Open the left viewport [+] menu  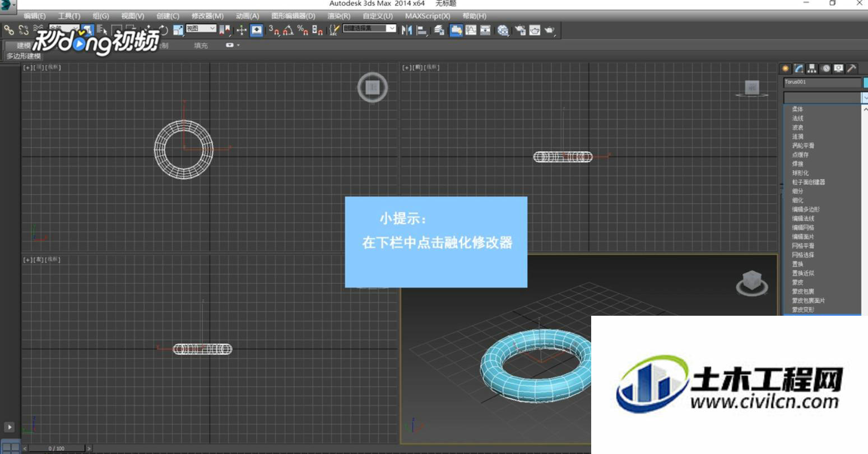pos(27,260)
